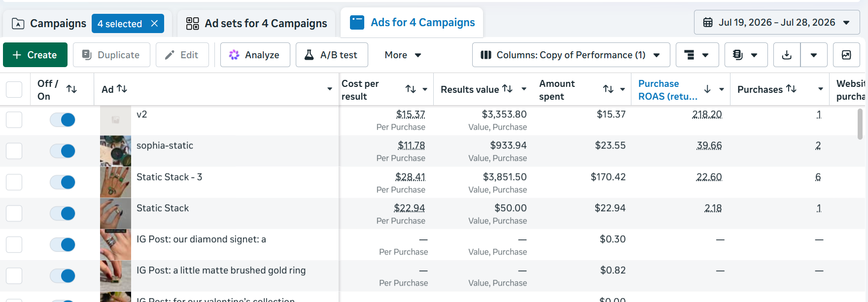The height and width of the screenshot is (302, 868).
Task: Click the $15.37 cost per result value
Action: (411, 114)
